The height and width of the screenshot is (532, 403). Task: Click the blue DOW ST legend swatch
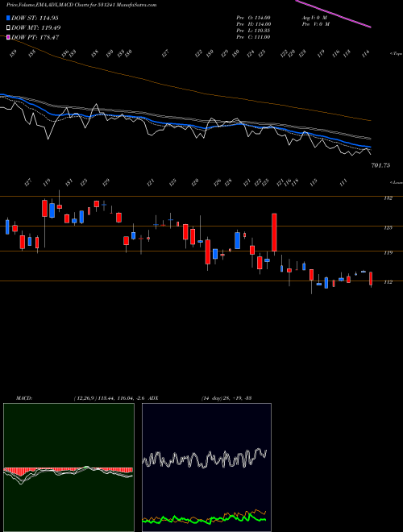[8, 18]
